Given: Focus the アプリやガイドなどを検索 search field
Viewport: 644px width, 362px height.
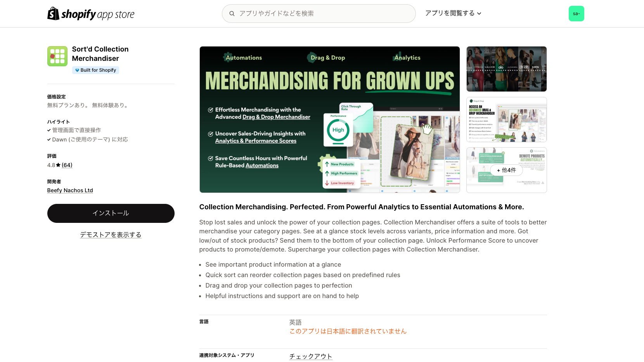Looking at the screenshot, I should [319, 14].
